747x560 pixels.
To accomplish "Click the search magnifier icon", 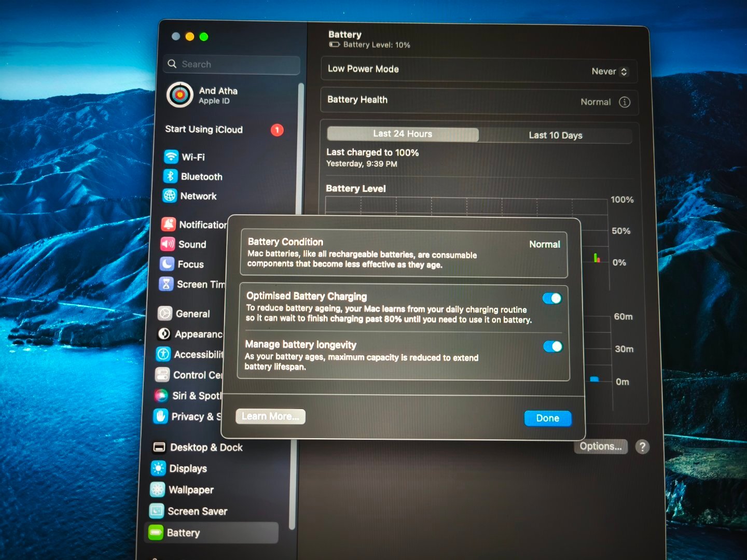I will [x=172, y=64].
